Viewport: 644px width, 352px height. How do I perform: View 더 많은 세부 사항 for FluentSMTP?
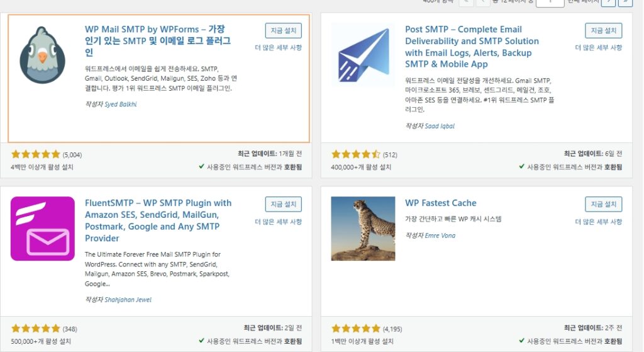pyautogui.click(x=279, y=222)
